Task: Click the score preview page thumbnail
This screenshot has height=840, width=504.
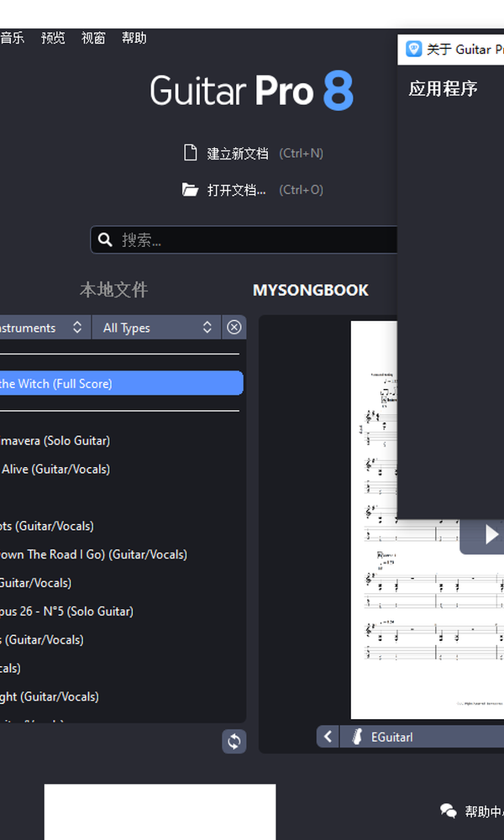Action: [x=427, y=520]
